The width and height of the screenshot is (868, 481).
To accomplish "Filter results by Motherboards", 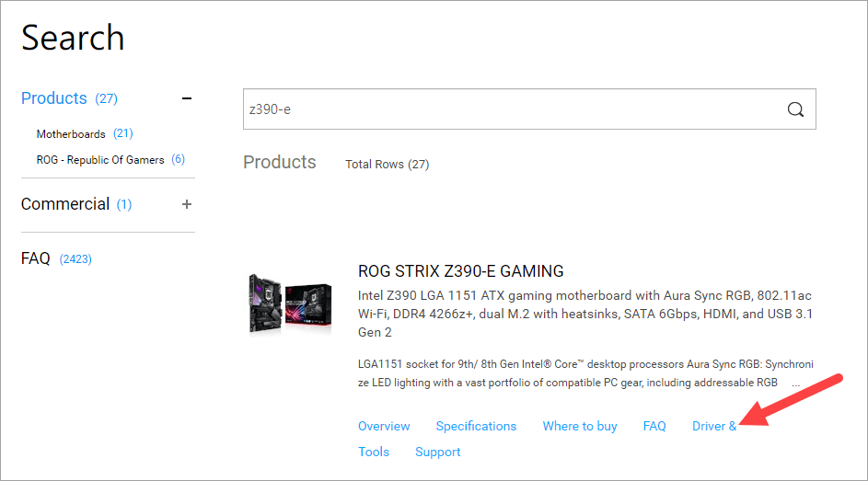I will (x=71, y=134).
